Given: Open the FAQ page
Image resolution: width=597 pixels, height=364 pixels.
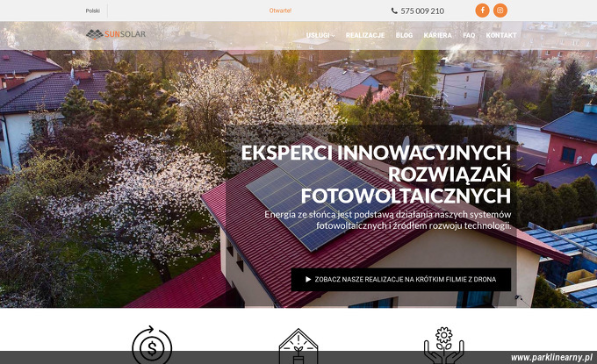Looking at the screenshot, I should [469, 35].
